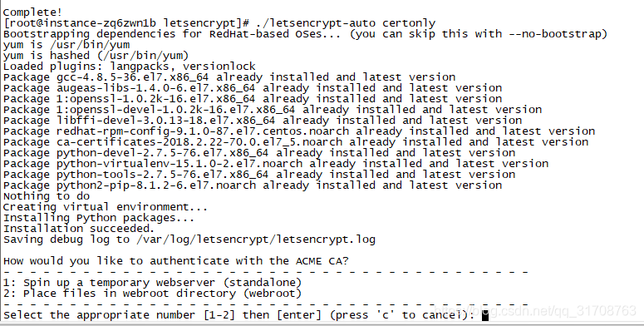
Task: Click the 'How would you like to authenticate' question
Action: pyautogui.click(x=176, y=261)
